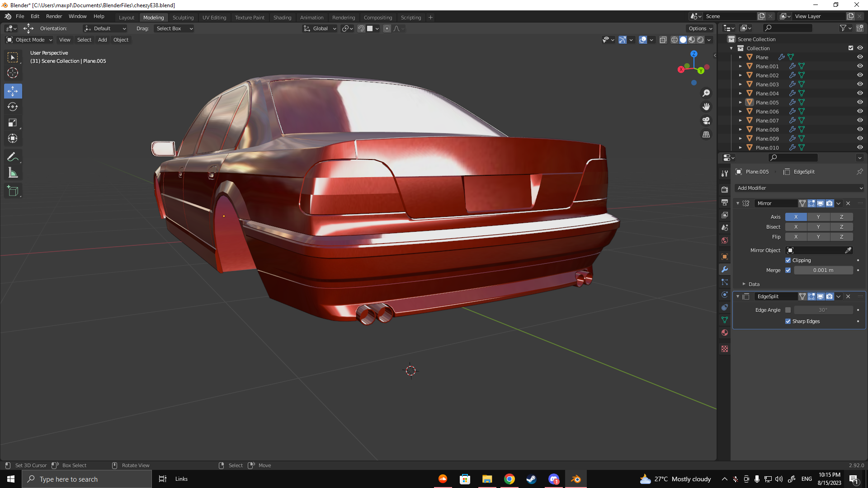The image size is (868, 488).
Task: Disable the Sharp Edges checkbox
Action: click(x=788, y=321)
